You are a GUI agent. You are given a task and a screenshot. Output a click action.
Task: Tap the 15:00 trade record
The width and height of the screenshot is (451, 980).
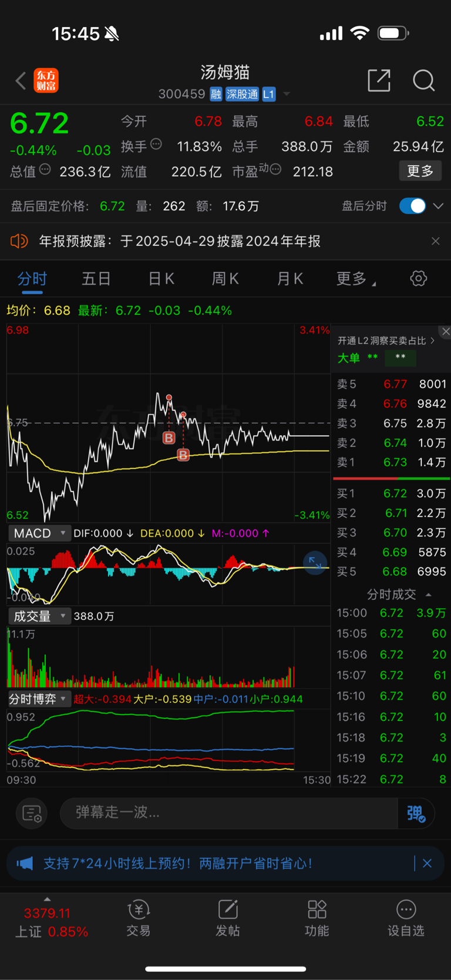coord(391,613)
